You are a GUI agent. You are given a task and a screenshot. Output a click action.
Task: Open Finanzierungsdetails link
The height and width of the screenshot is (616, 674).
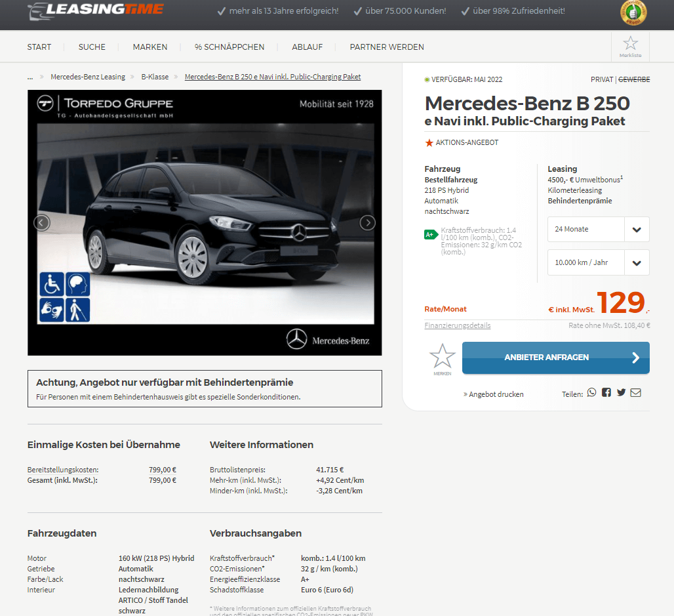(458, 325)
